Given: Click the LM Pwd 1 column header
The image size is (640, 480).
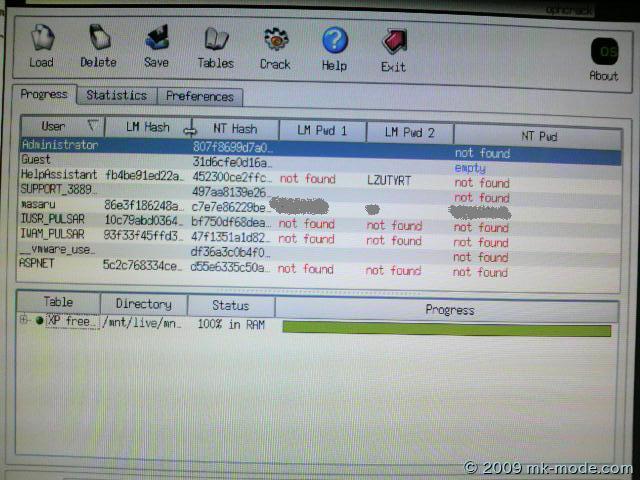Looking at the screenshot, I should pyautogui.click(x=323, y=131).
